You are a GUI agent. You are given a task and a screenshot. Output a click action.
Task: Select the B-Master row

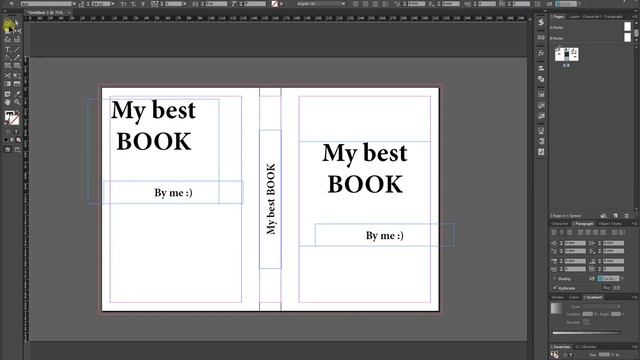591,38
